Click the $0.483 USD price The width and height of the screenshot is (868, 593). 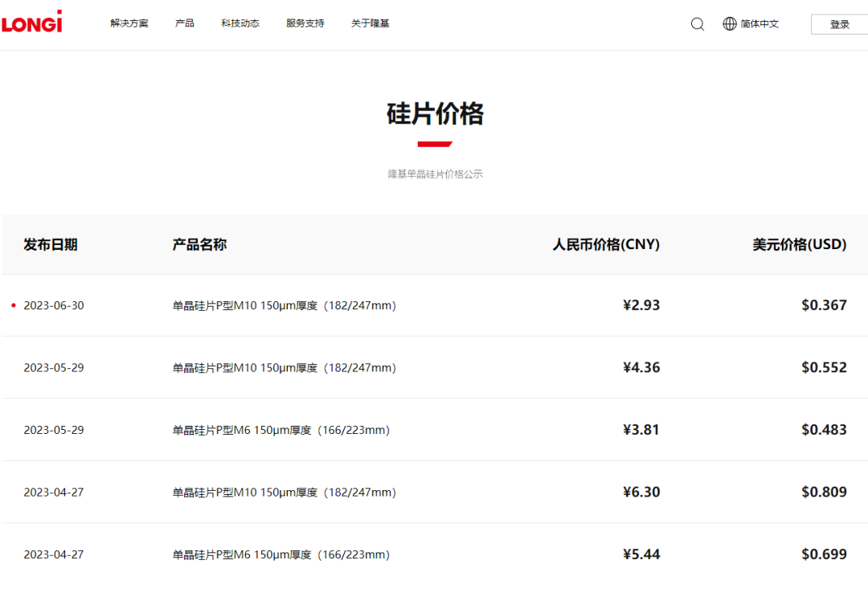824,430
